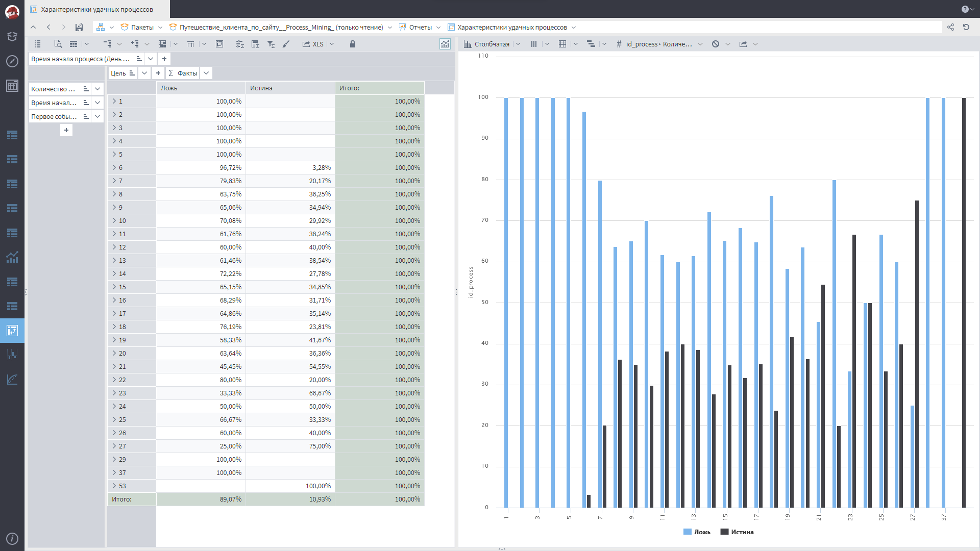Select the dark bar at category 37 end

point(964,303)
